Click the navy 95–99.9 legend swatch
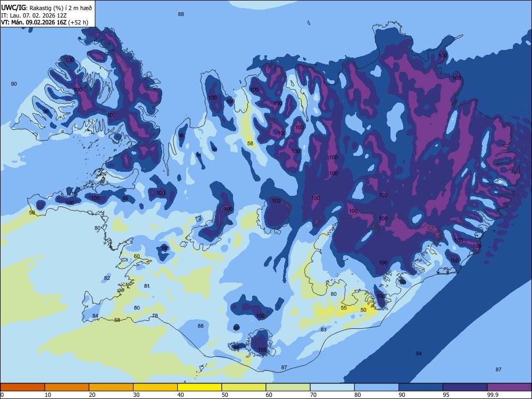This screenshot has width=532, height=399. pos(465,387)
